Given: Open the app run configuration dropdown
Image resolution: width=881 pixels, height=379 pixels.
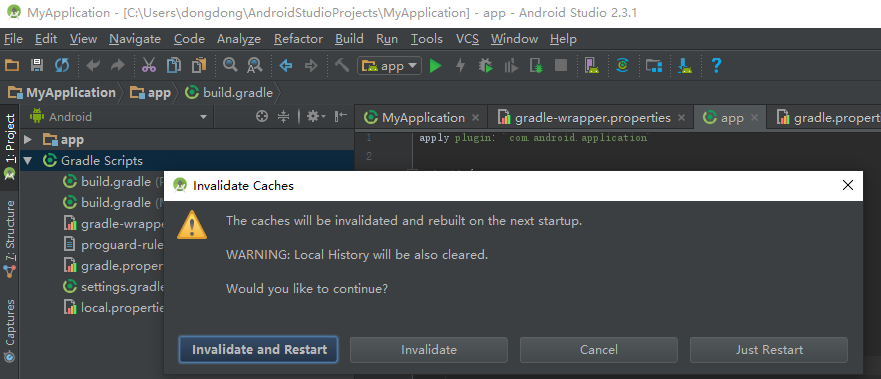Looking at the screenshot, I should 389,66.
